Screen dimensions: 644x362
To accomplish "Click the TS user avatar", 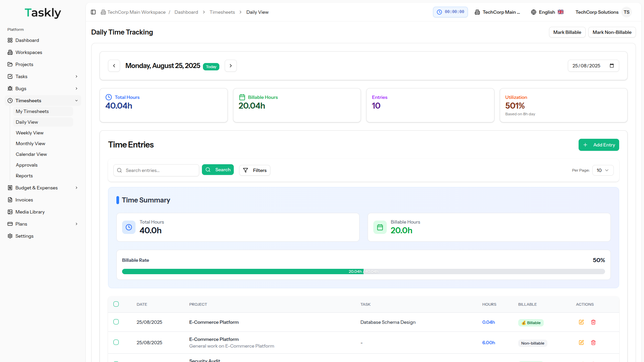I will (x=627, y=12).
